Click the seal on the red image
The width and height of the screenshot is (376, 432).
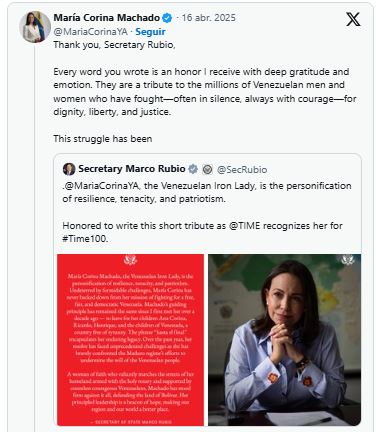point(130,260)
